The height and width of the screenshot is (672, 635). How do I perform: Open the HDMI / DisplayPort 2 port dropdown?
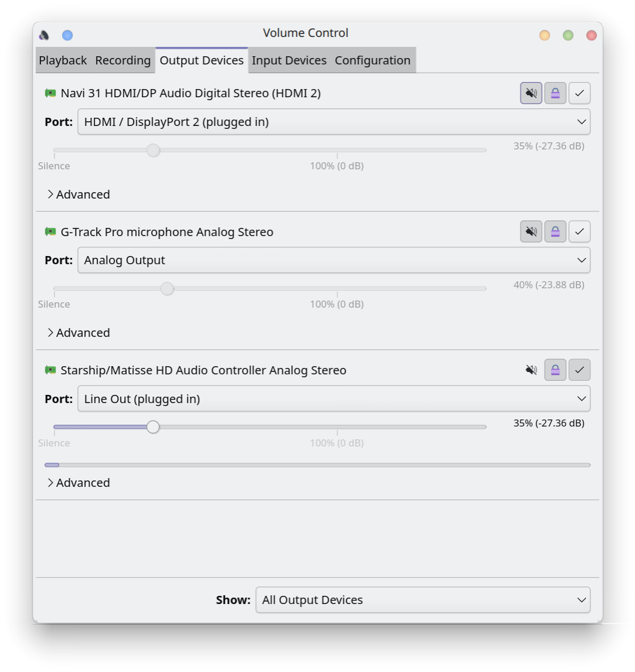pyautogui.click(x=333, y=122)
